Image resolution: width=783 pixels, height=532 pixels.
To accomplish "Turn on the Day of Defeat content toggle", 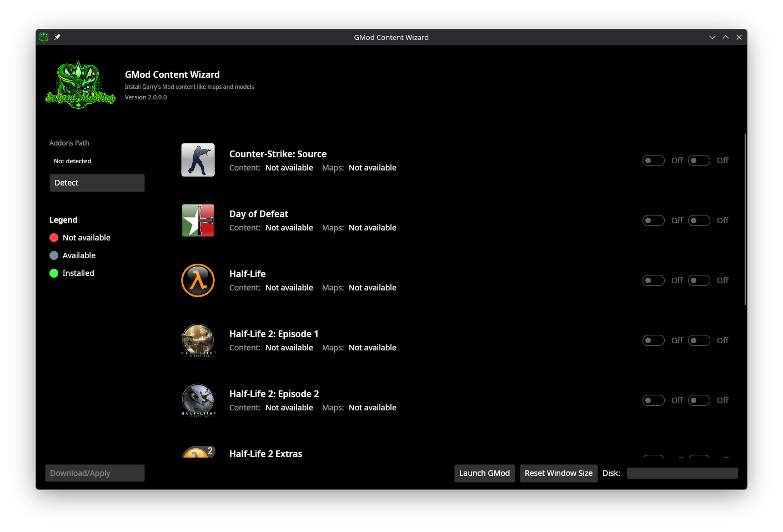I will coord(654,220).
